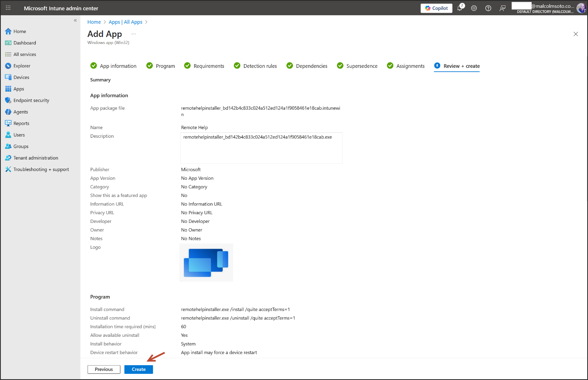The height and width of the screenshot is (380, 588).
Task: Open Tenant administration in sidebar
Action: pyautogui.click(x=36, y=158)
